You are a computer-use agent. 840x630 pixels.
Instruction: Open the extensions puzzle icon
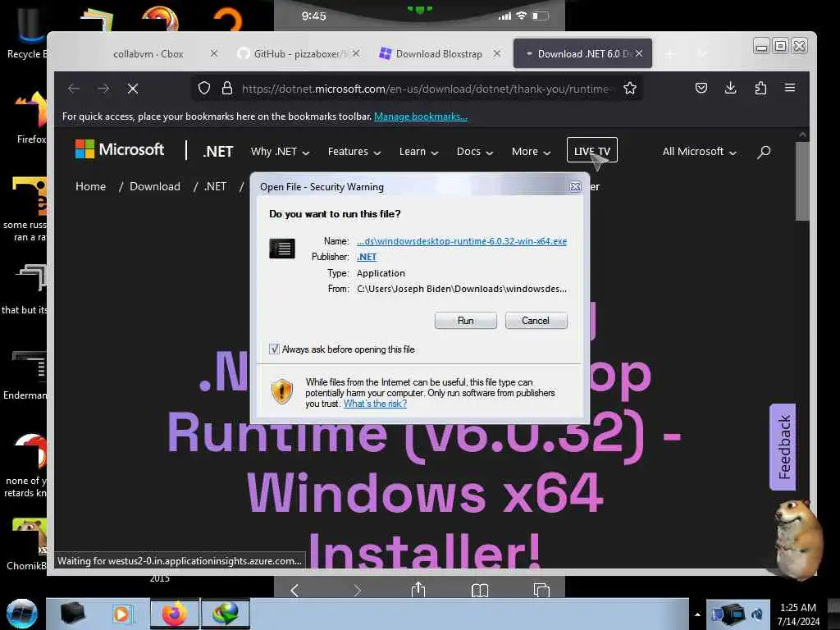pos(760,88)
